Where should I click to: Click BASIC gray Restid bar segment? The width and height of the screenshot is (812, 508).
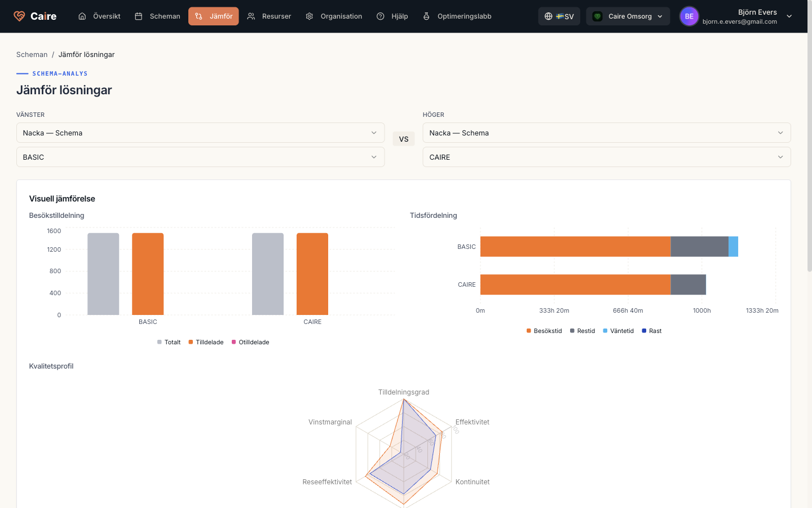(700, 247)
